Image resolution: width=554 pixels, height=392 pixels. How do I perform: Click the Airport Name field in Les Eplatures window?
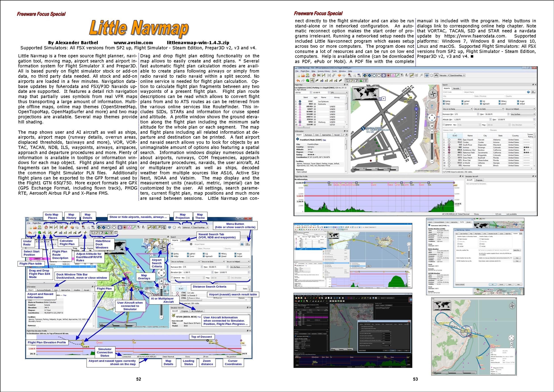pos(495,92)
